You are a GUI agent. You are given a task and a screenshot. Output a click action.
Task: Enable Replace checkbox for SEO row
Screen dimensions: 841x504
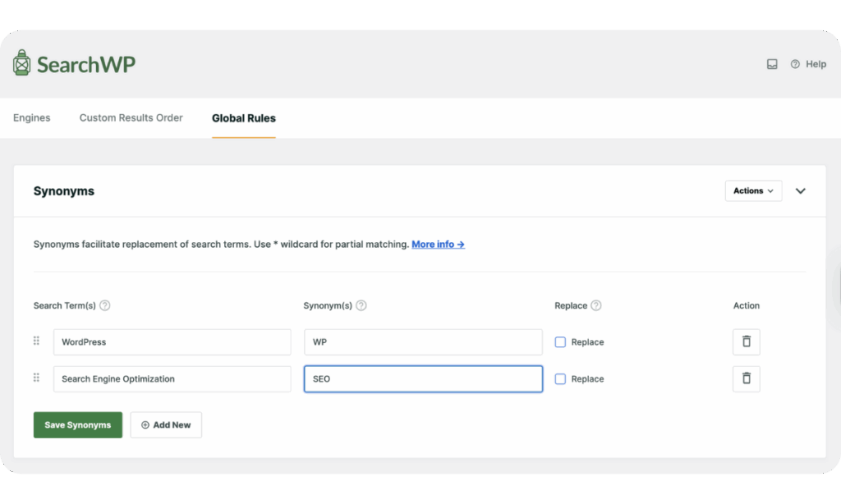(x=560, y=379)
